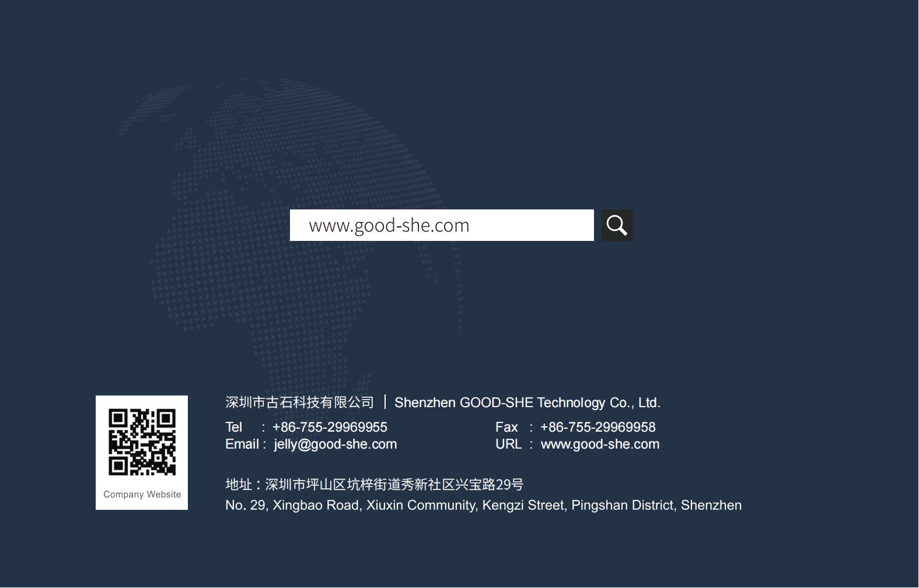Click the vertical divider between company names
919x588 pixels.
click(385, 402)
